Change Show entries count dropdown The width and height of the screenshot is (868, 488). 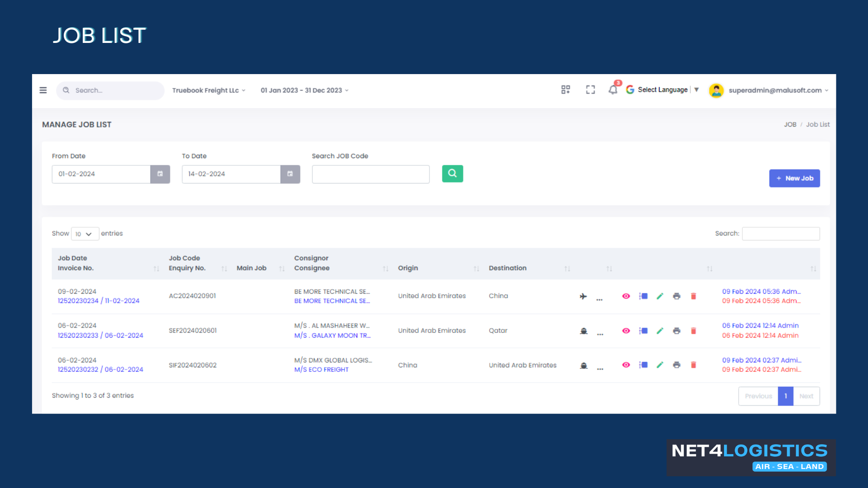tap(85, 234)
